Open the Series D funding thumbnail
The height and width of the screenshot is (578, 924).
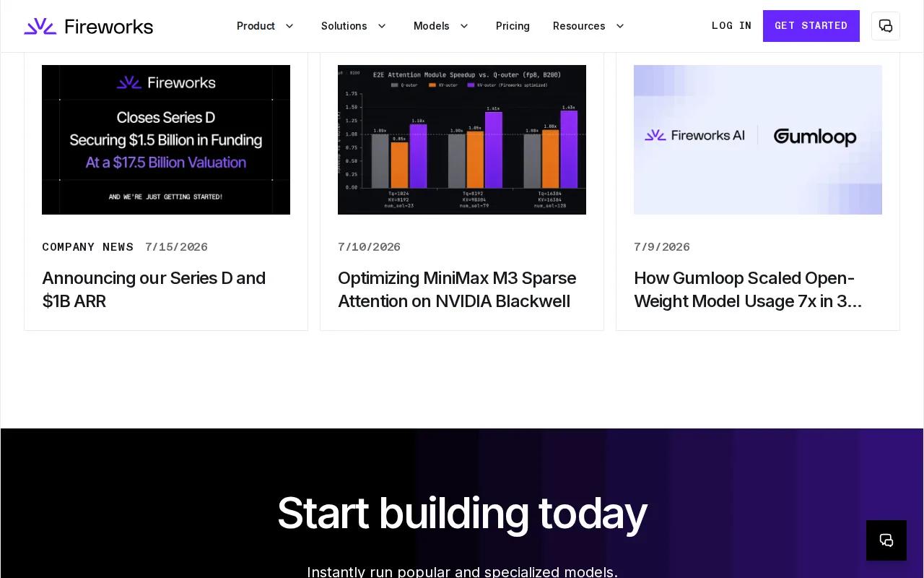(166, 139)
